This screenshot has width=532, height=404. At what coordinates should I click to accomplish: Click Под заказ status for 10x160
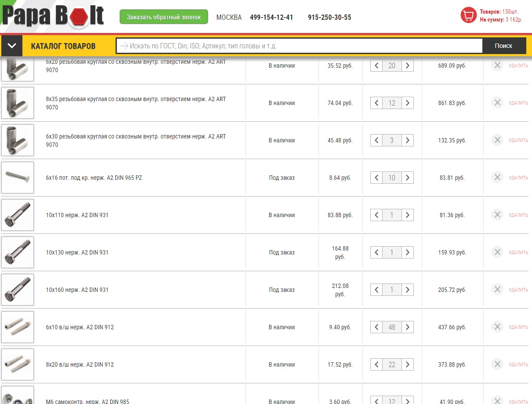coord(282,290)
